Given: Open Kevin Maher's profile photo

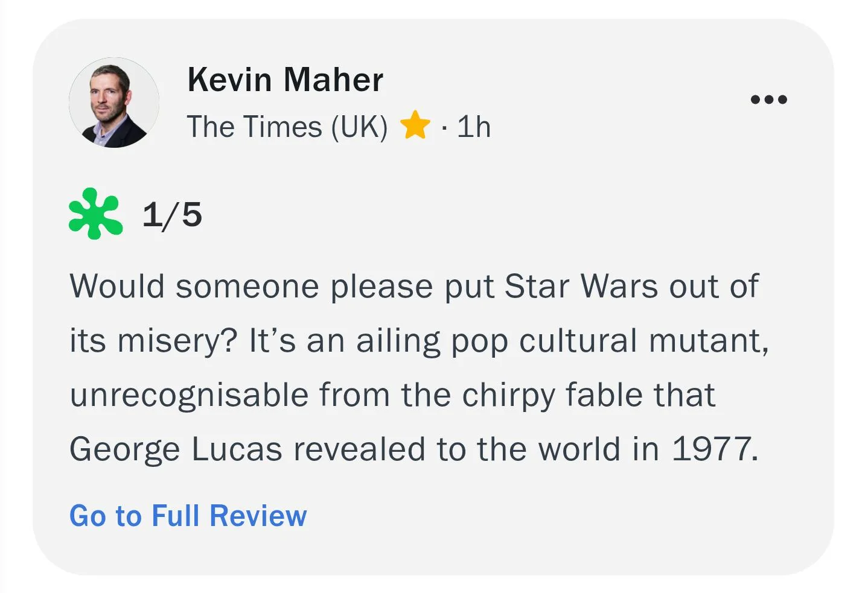Looking at the screenshot, I should [114, 103].
